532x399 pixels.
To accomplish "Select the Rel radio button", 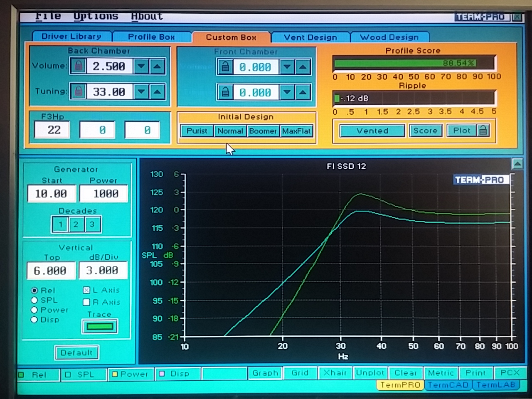I will point(34,291).
